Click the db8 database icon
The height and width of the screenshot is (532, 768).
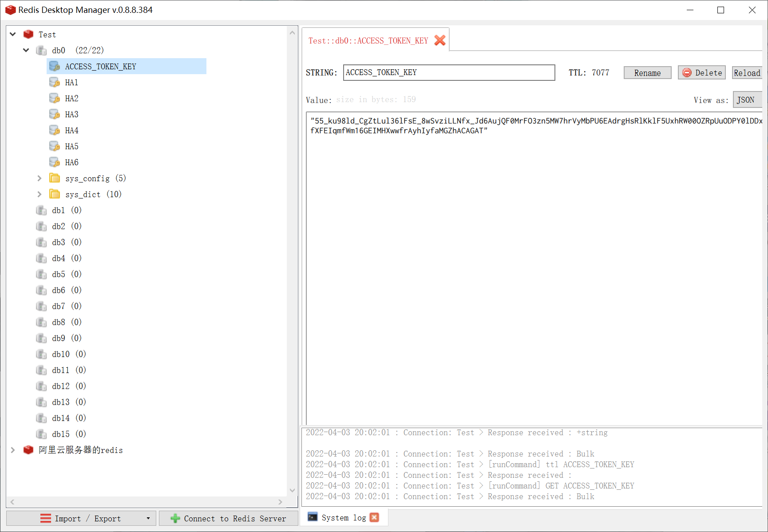41,322
